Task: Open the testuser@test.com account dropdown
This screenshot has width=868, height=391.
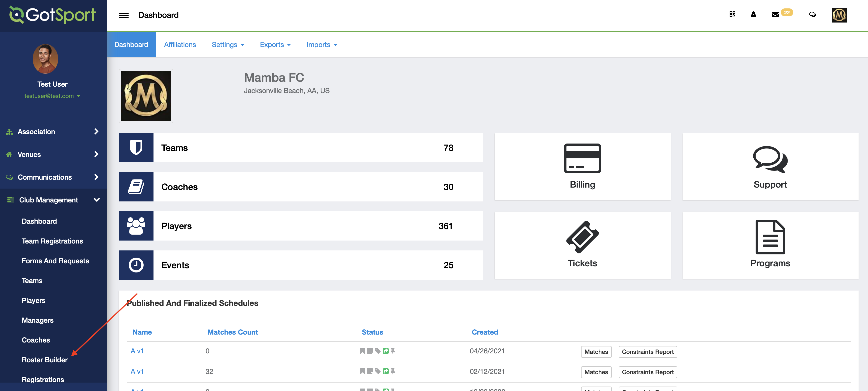Action: point(52,96)
